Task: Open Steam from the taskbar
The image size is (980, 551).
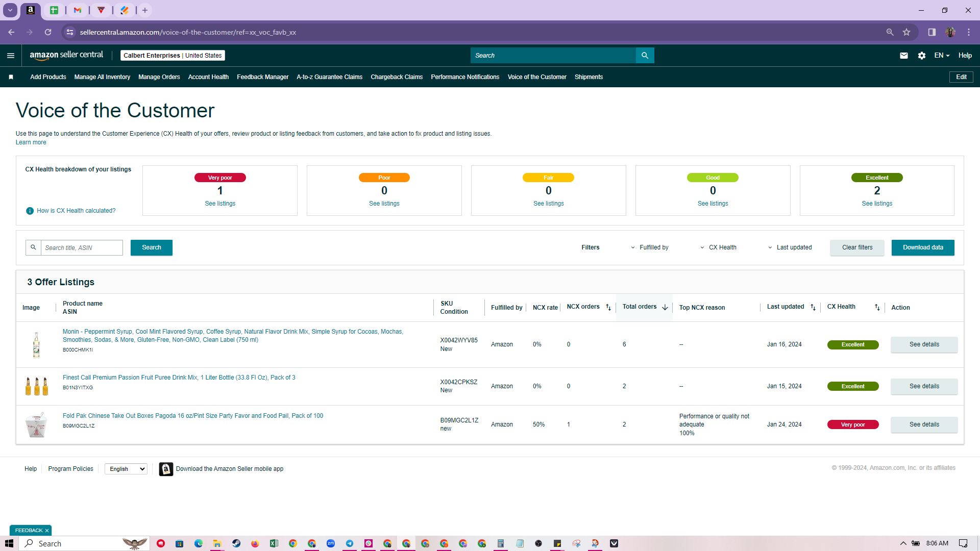Action: [236, 543]
